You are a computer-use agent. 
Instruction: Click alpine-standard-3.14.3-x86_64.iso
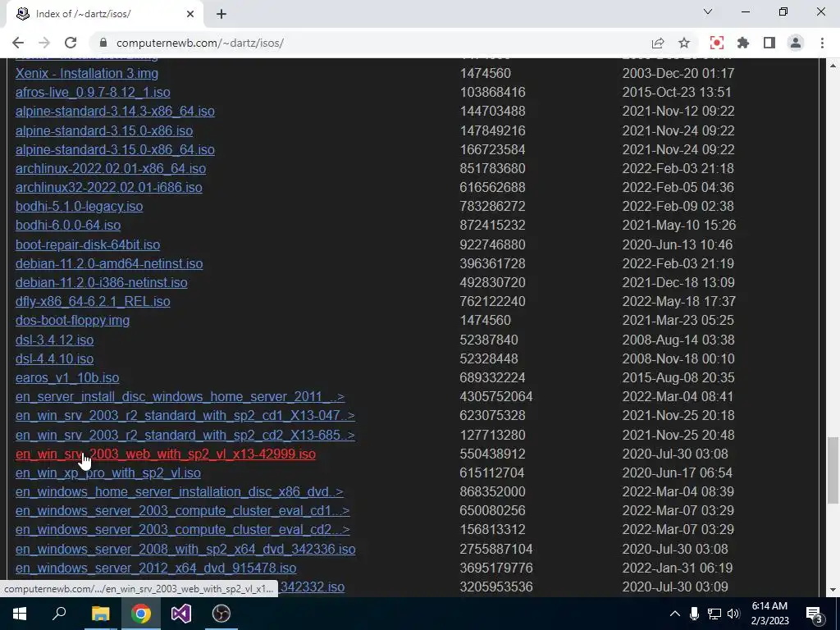point(115,112)
